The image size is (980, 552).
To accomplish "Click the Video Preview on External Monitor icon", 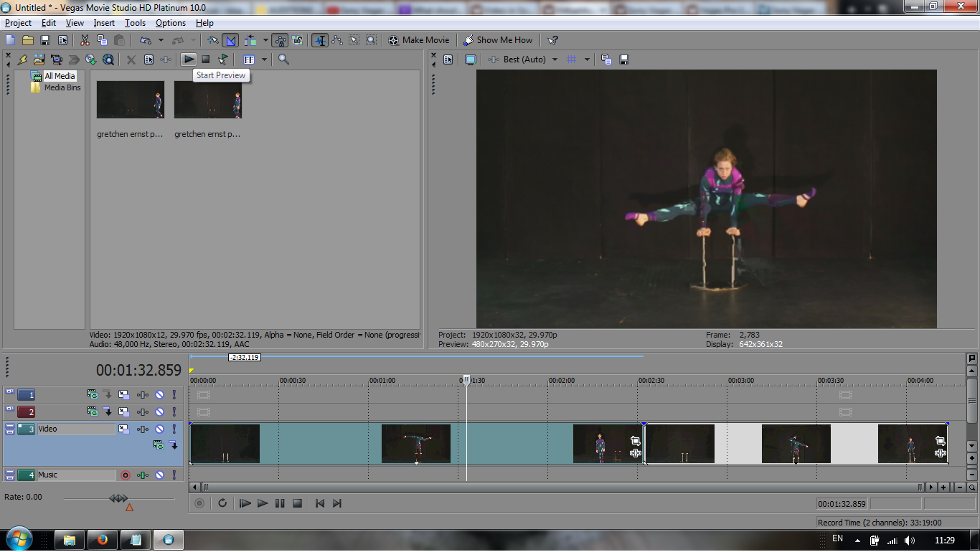I will coord(471,60).
